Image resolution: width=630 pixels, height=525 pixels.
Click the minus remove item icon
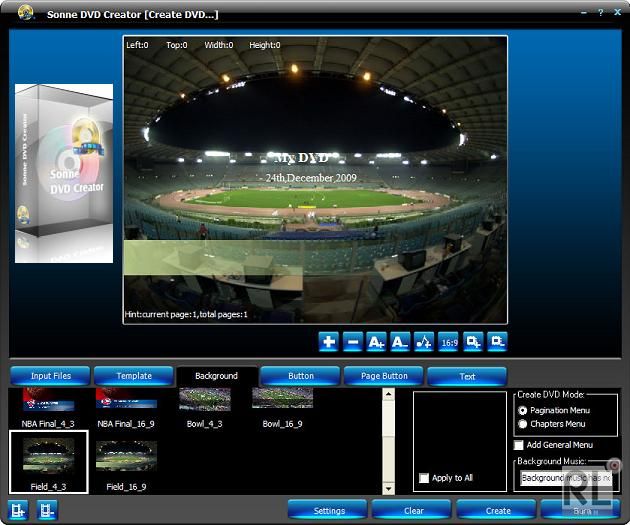[352, 342]
